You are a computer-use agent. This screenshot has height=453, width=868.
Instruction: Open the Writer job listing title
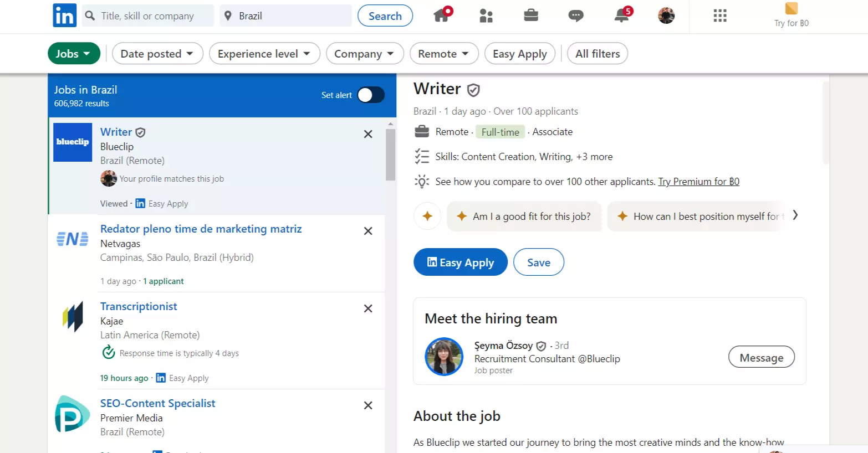[x=116, y=132]
